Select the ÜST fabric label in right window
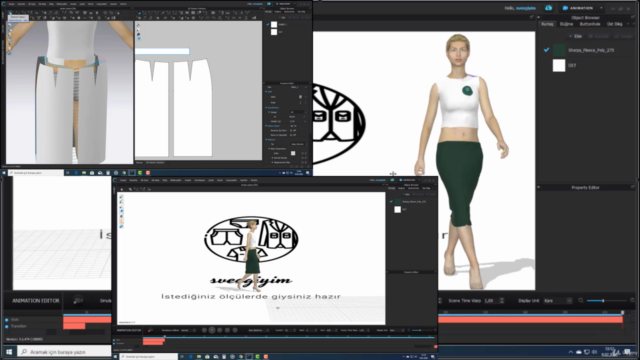Screen dimensions: 640x360 (572, 65)
